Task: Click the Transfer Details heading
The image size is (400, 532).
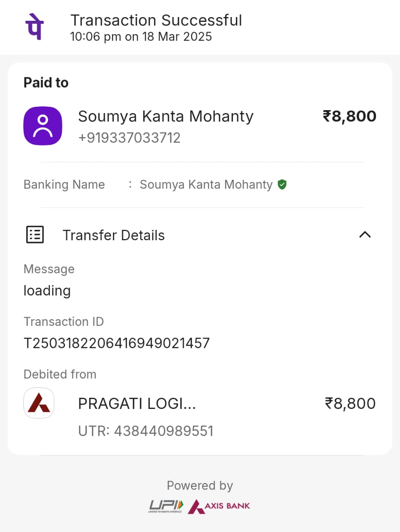Action: coord(113,235)
